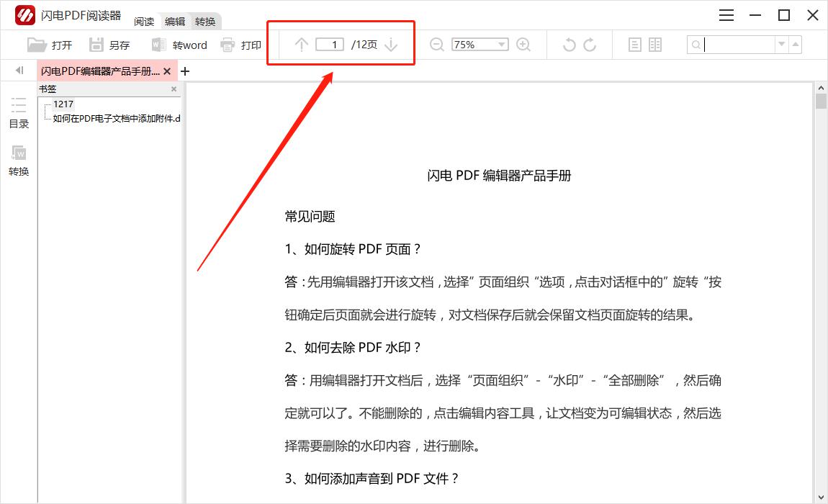Switch to the 编辑 tab

coord(175,22)
